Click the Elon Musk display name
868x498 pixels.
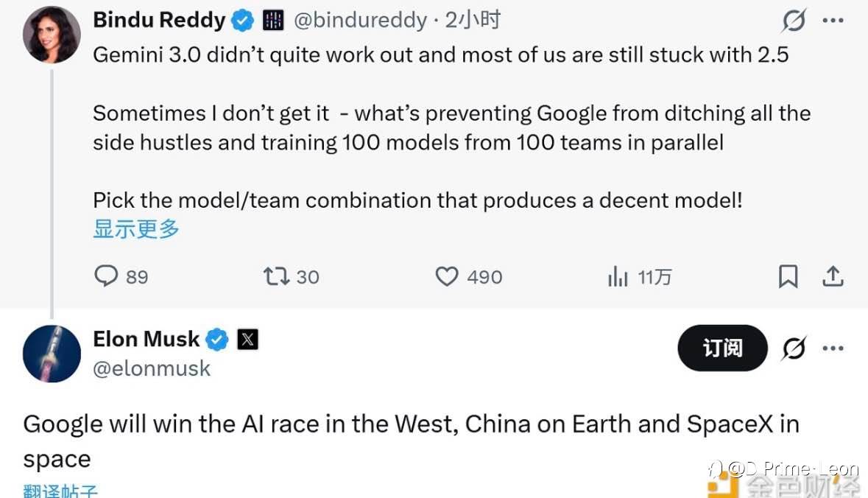pos(146,339)
